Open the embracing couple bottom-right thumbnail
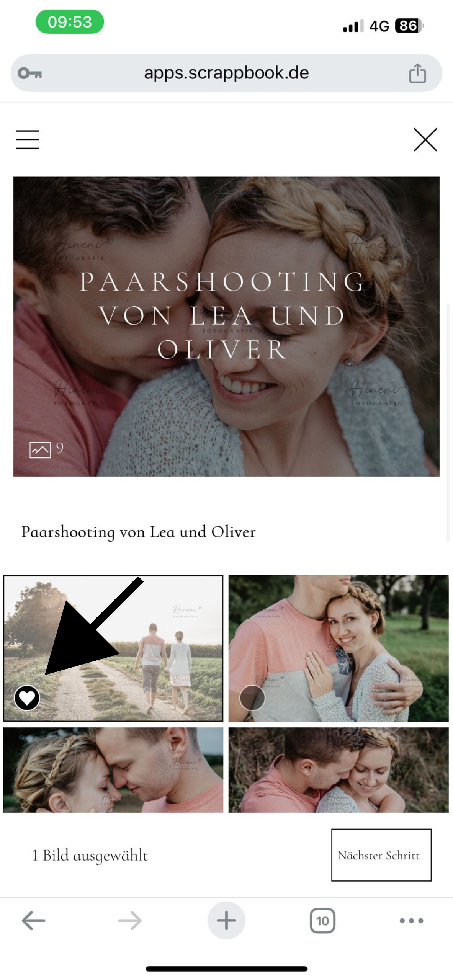This screenshot has height=980, width=453. click(339, 770)
